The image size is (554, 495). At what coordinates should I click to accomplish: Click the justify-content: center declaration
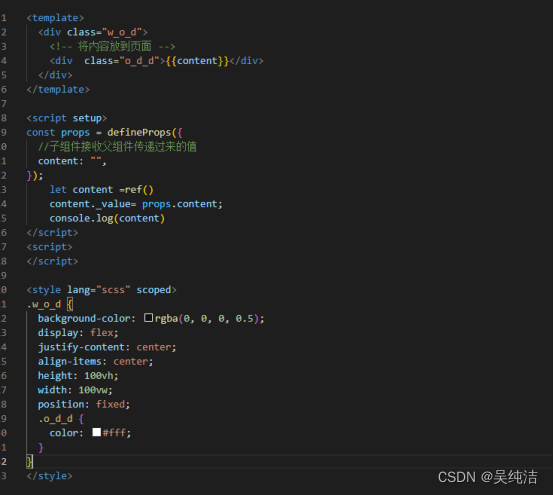point(107,347)
